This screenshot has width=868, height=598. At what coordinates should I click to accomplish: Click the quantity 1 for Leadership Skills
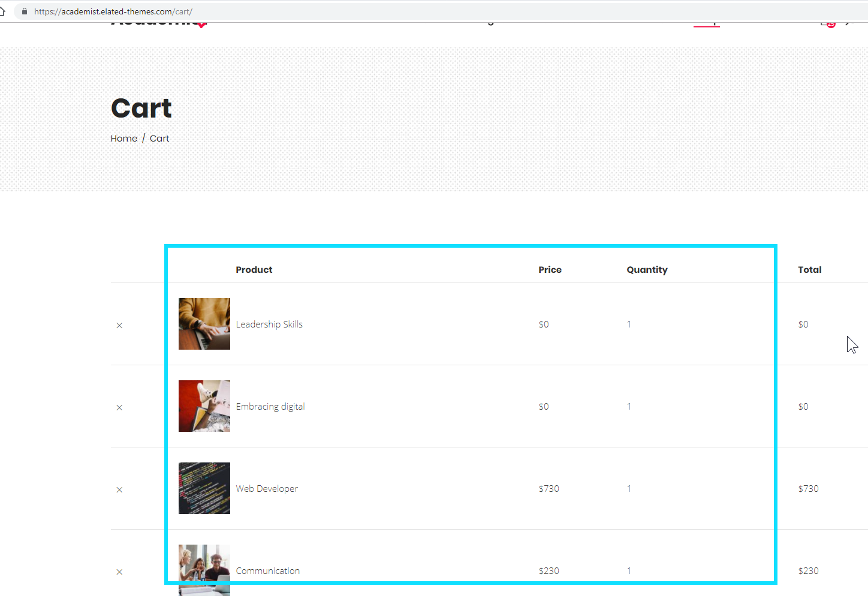coord(629,324)
